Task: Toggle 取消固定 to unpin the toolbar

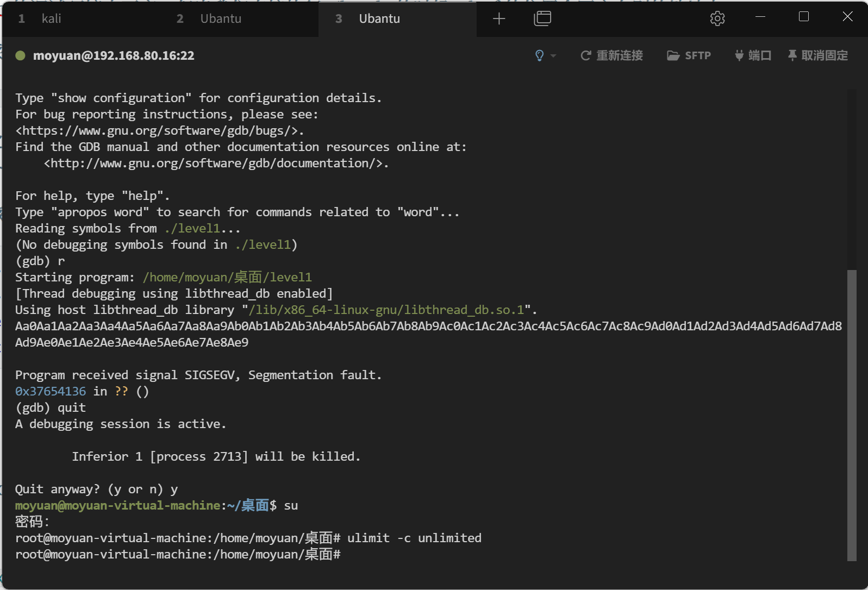Action: pos(817,55)
